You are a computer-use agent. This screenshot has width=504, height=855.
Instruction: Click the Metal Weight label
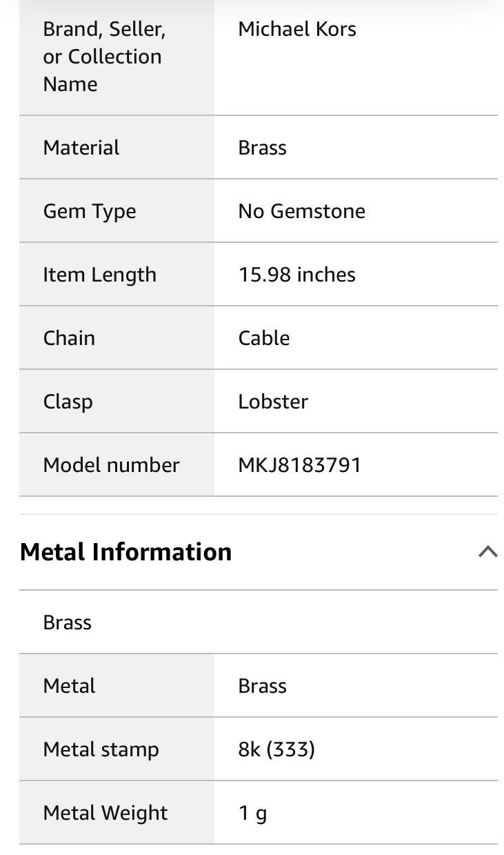[105, 814]
